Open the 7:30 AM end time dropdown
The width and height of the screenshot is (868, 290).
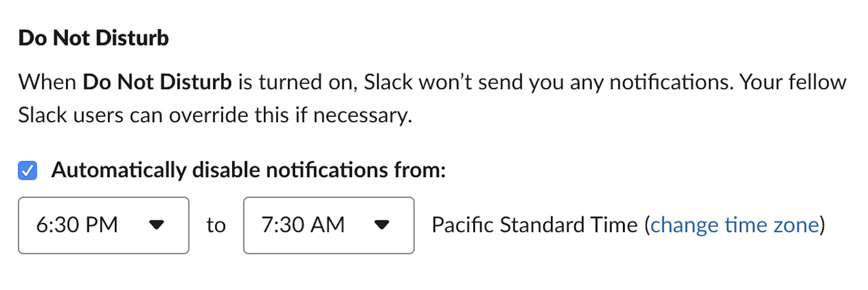(x=328, y=225)
